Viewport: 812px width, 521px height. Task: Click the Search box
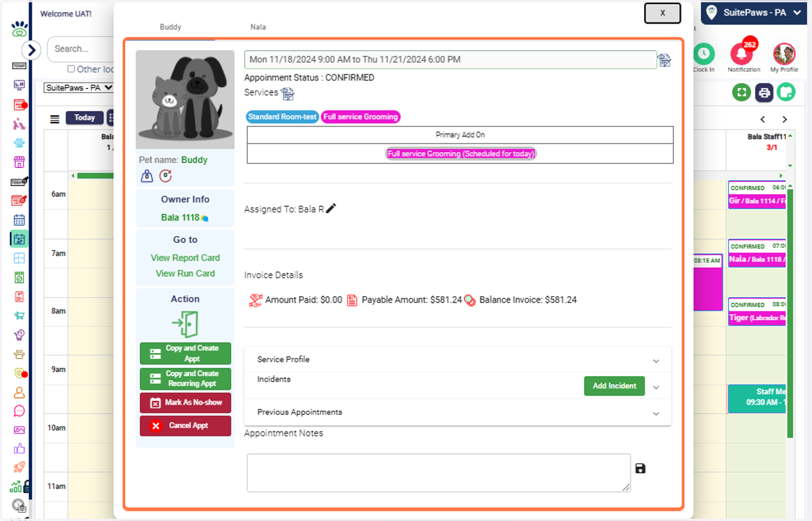click(80, 49)
